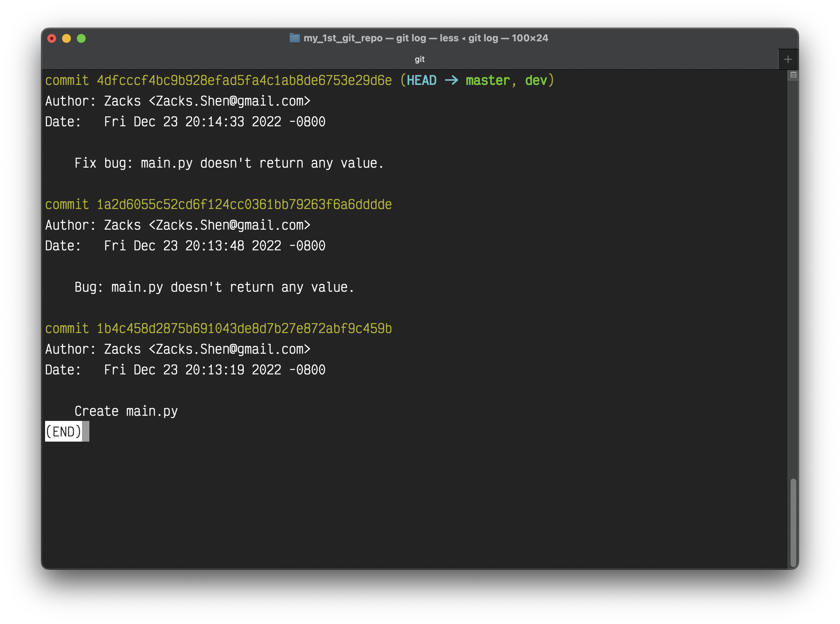Close the terminal window with red button

point(52,38)
